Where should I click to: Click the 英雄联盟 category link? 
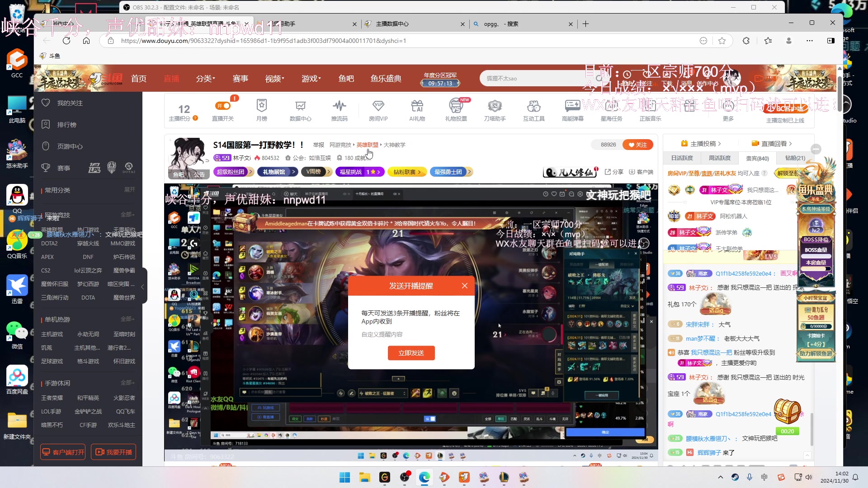point(367,145)
